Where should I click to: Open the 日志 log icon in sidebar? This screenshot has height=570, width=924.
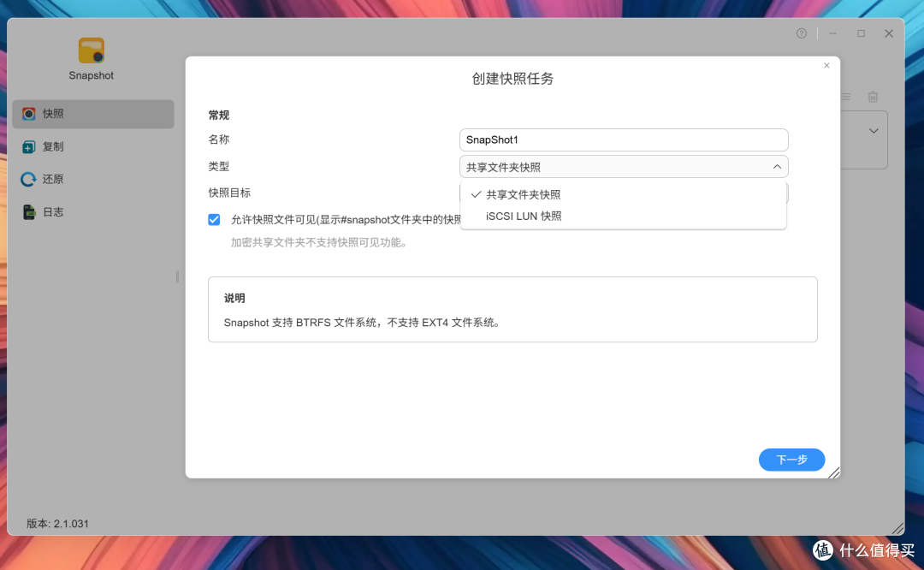tap(28, 212)
